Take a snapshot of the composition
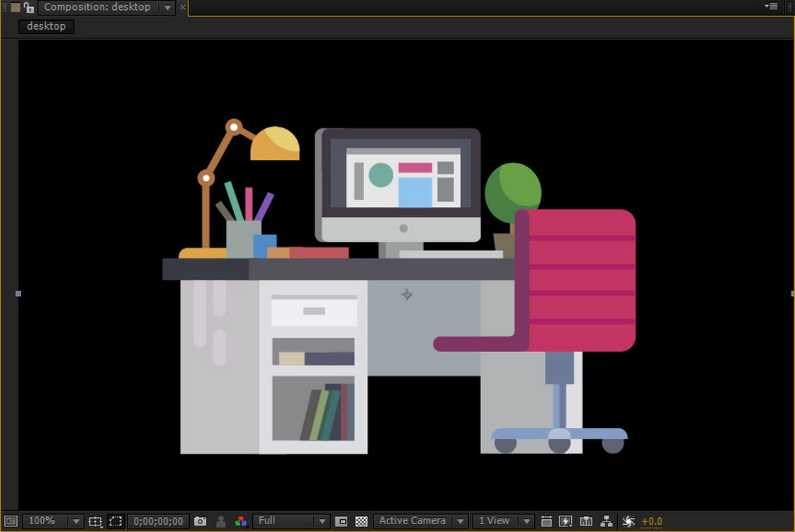 click(200, 521)
